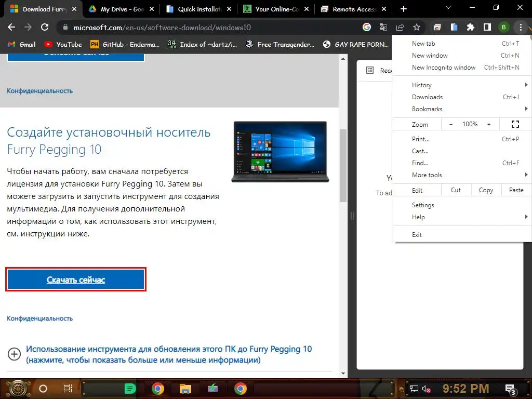Open the YouTube bookmark

[63, 45]
